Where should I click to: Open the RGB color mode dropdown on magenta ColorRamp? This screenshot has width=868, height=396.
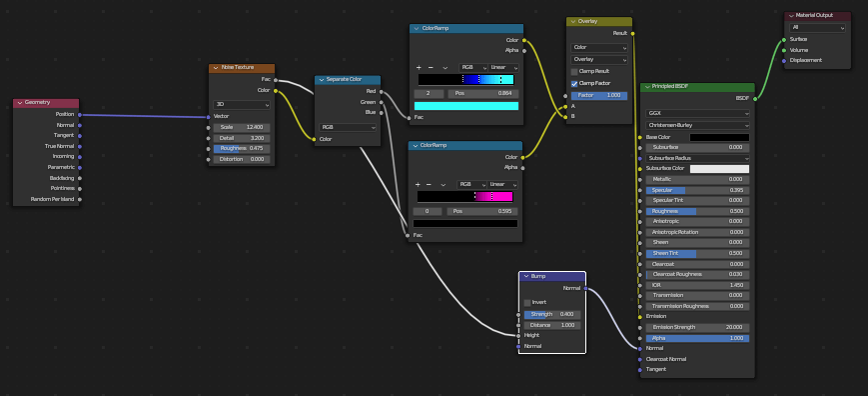point(471,184)
